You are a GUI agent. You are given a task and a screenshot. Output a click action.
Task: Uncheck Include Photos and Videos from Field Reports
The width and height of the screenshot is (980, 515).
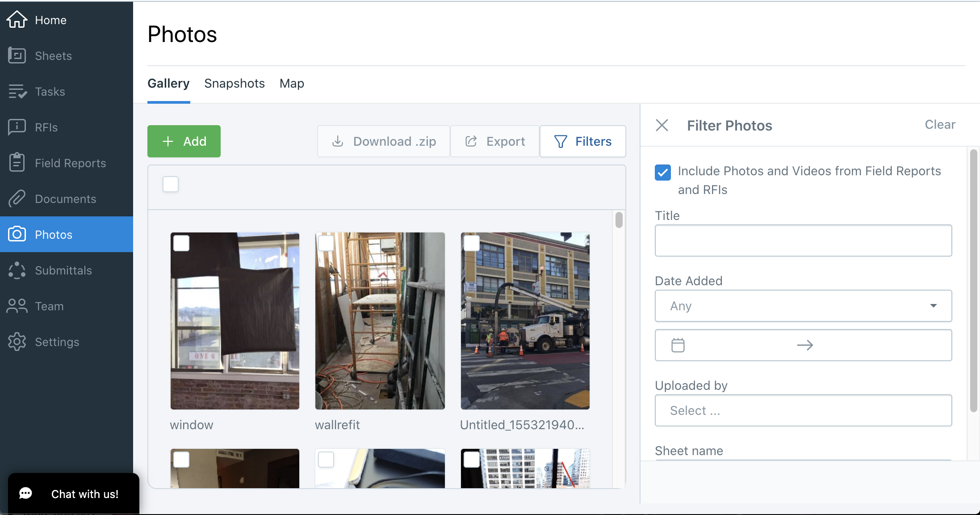coord(662,172)
